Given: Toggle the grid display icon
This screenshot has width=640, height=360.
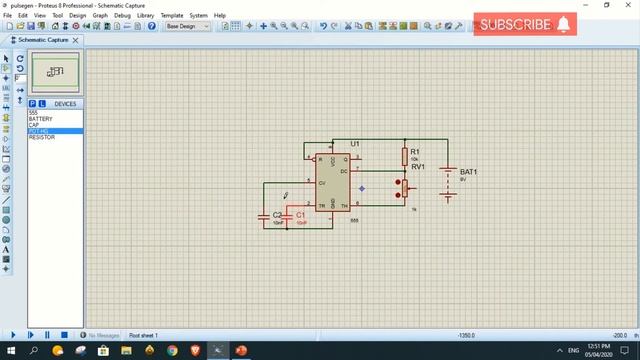Looking at the screenshot, I should click(236, 26).
